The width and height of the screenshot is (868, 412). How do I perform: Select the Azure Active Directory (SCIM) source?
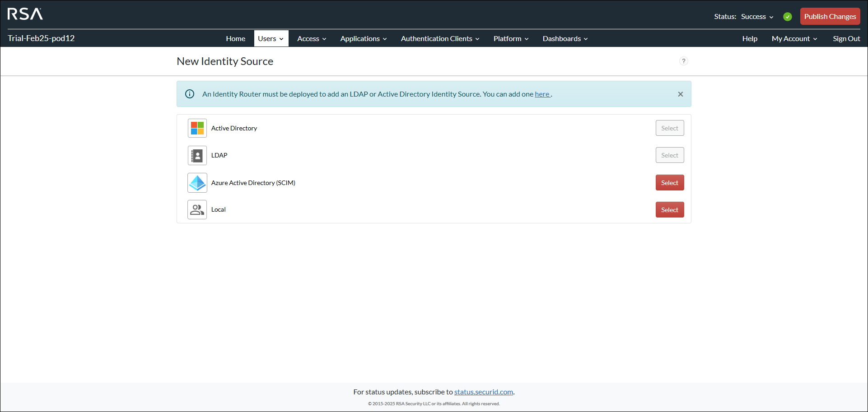click(670, 182)
